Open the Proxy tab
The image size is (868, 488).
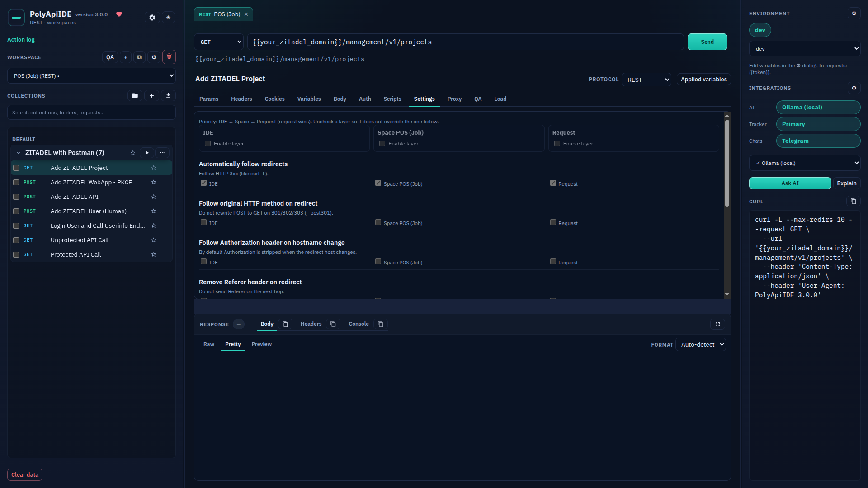click(x=454, y=99)
